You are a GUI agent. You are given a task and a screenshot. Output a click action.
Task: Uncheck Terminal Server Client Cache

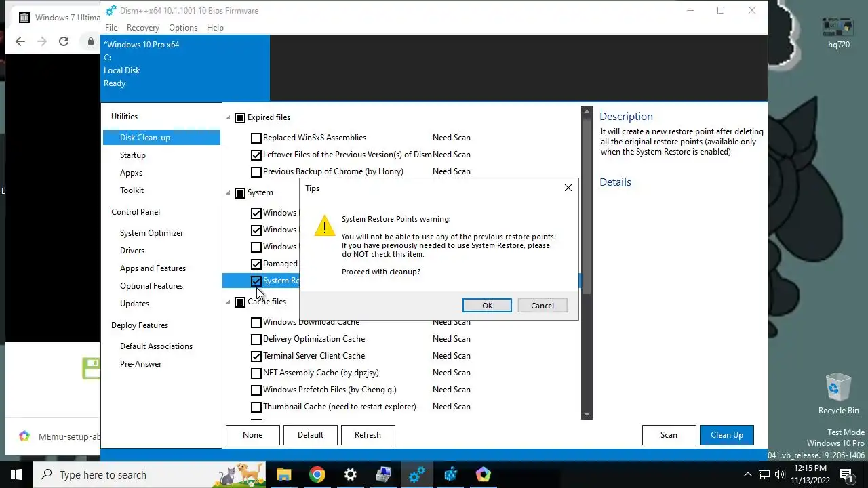coord(256,356)
